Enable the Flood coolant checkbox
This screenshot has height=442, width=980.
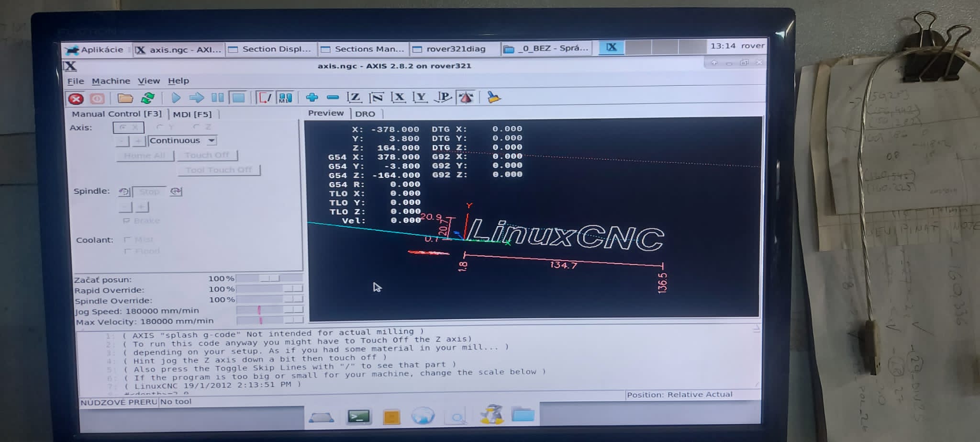pos(127,251)
